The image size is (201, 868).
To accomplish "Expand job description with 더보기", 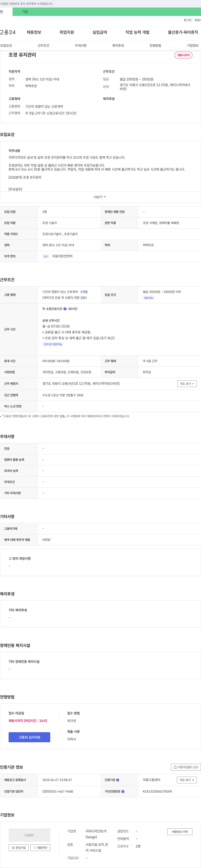I will coord(100,197).
